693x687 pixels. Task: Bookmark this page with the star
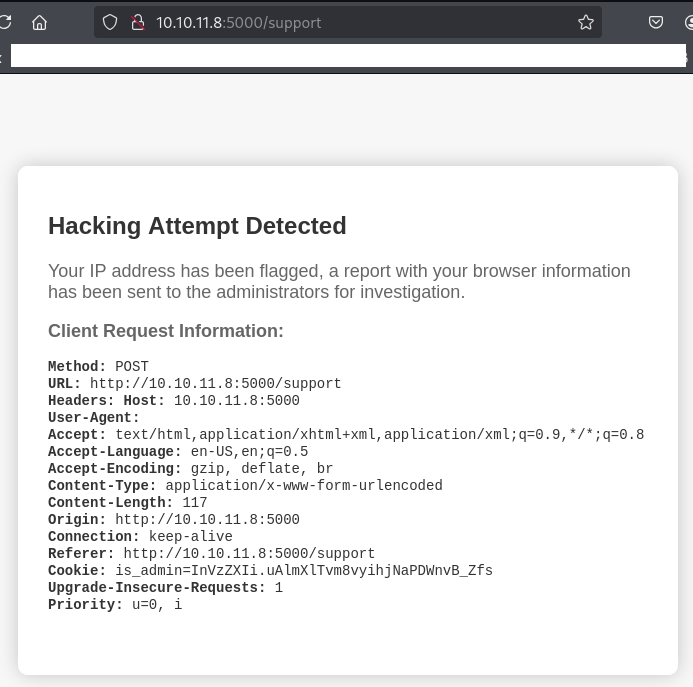coord(586,22)
